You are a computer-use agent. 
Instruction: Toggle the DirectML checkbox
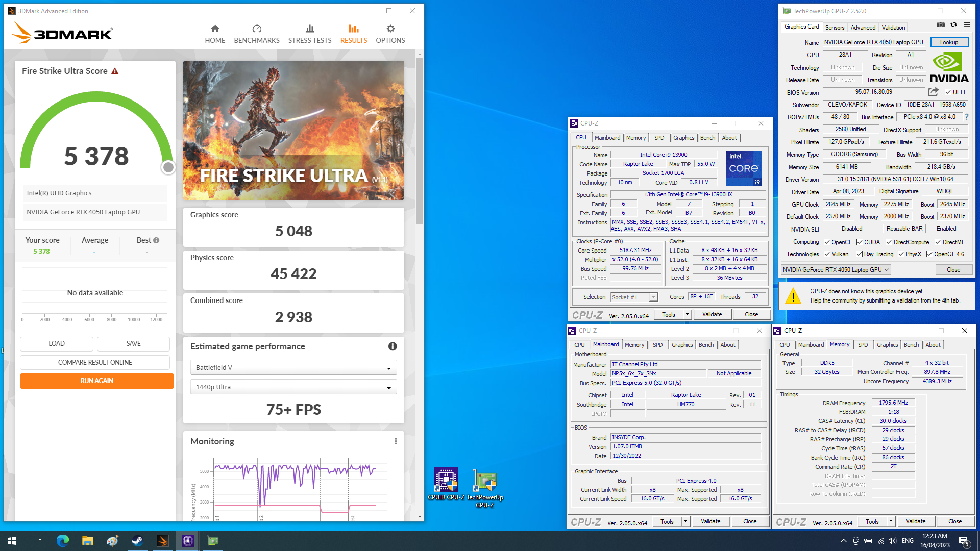coord(938,242)
